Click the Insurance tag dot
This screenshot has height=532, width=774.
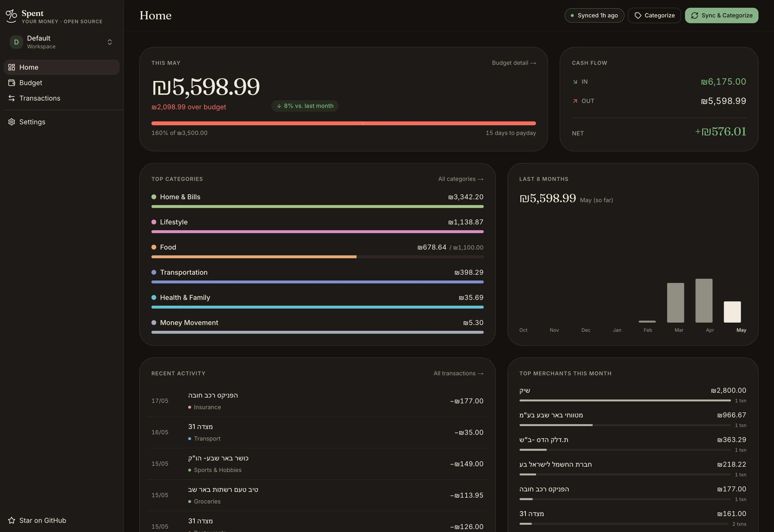click(190, 407)
